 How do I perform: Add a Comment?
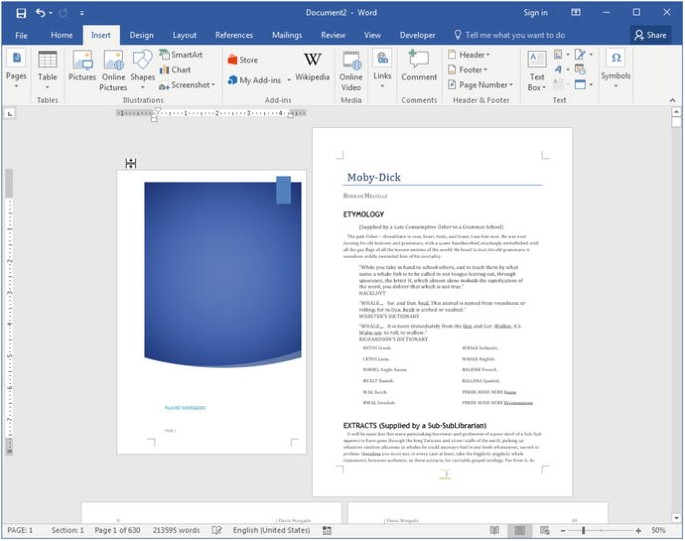coord(419,67)
